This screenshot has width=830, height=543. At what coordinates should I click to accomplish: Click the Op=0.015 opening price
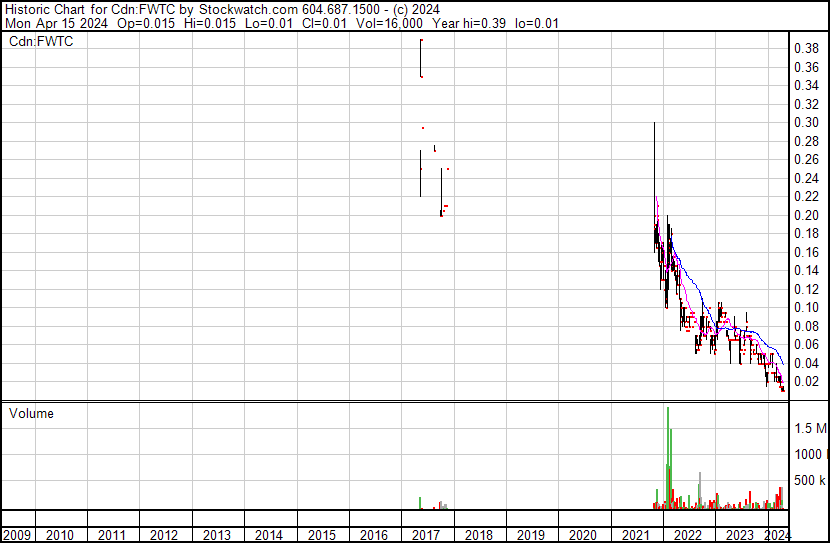pyautogui.click(x=146, y=23)
